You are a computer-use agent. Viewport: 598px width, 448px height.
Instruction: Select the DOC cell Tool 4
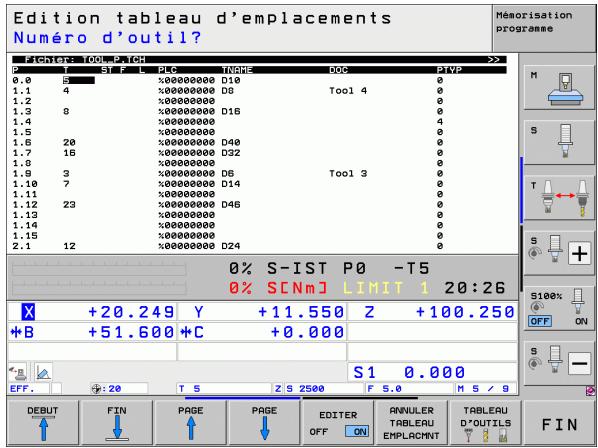(x=348, y=91)
